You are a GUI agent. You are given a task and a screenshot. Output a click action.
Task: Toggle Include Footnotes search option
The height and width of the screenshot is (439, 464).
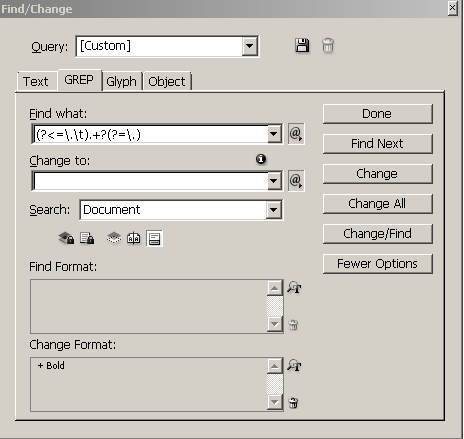[154, 238]
